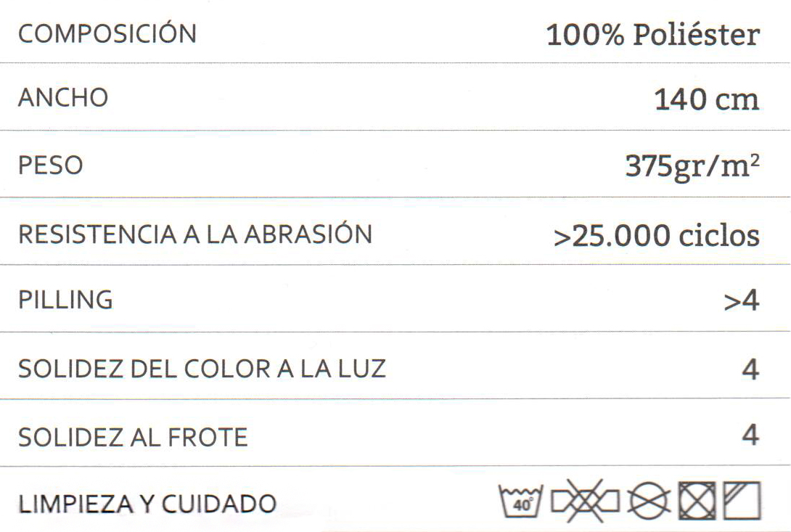
Task: Click the ANCHO row label
Action: tap(63, 98)
